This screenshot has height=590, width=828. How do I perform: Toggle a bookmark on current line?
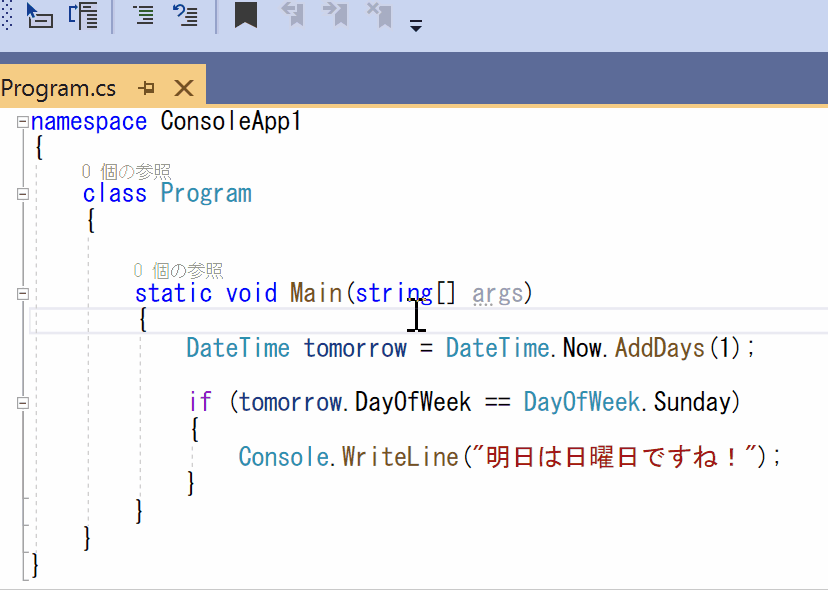point(246,14)
